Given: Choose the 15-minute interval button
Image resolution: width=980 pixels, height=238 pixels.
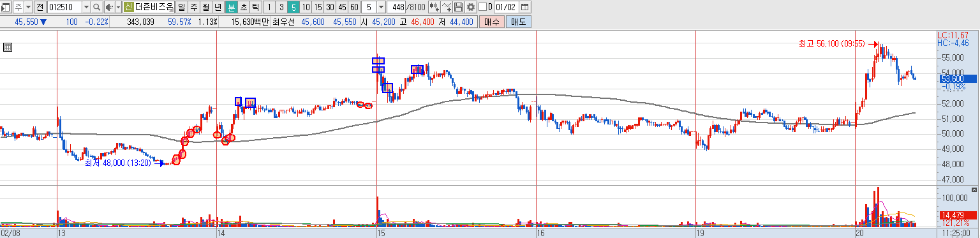Looking at the screenshot, I should 318,7.
